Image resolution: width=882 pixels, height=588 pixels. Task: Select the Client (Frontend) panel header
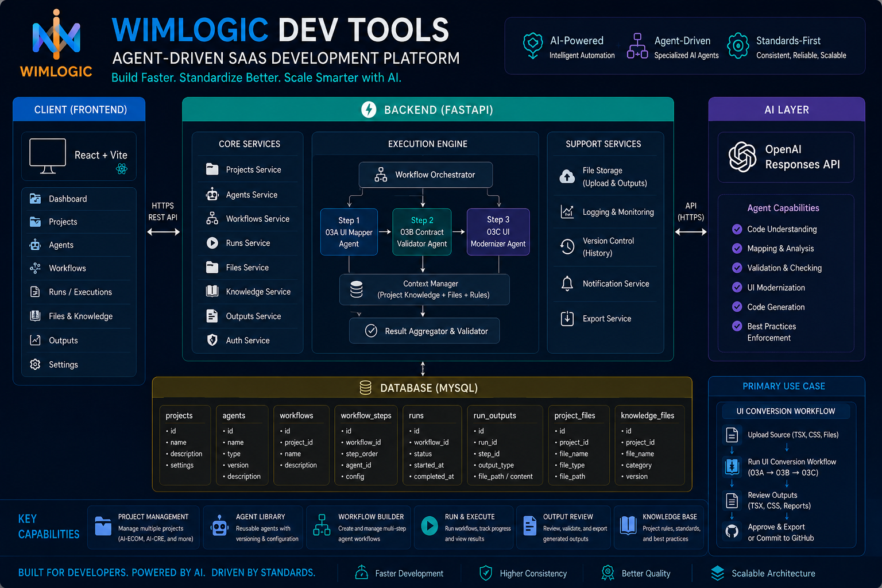coord(79,109)
